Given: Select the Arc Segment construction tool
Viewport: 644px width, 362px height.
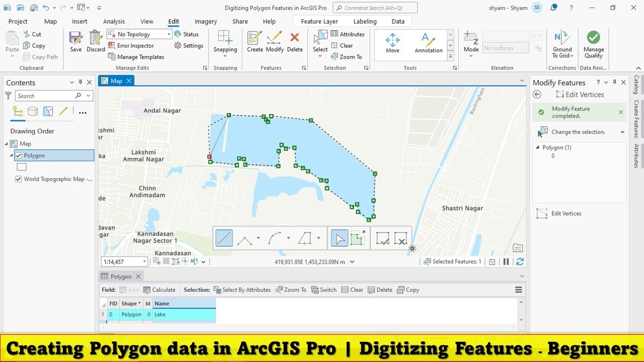Looking at the screenshot, I should [275, 238].
